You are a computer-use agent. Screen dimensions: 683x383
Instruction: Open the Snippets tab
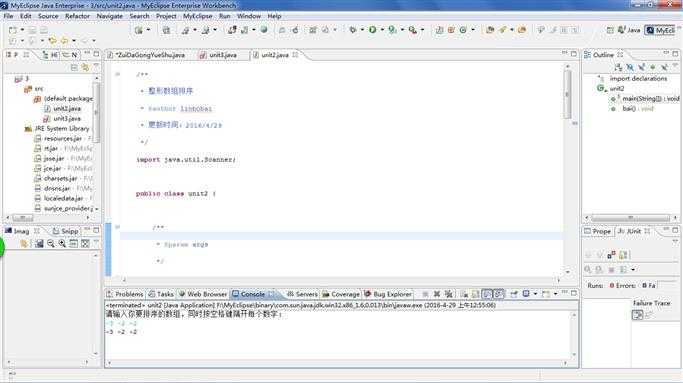[x=65, y=231]
